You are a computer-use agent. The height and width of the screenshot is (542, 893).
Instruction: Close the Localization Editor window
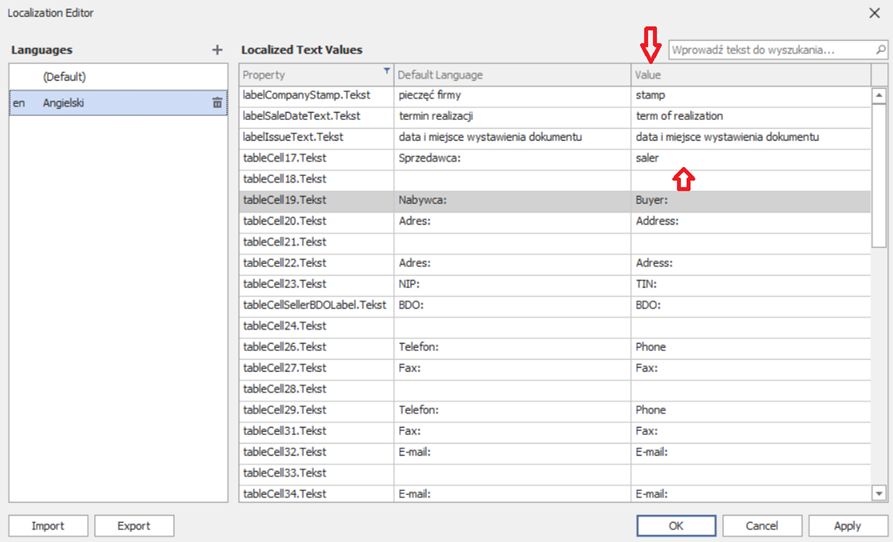coord(874,13)
